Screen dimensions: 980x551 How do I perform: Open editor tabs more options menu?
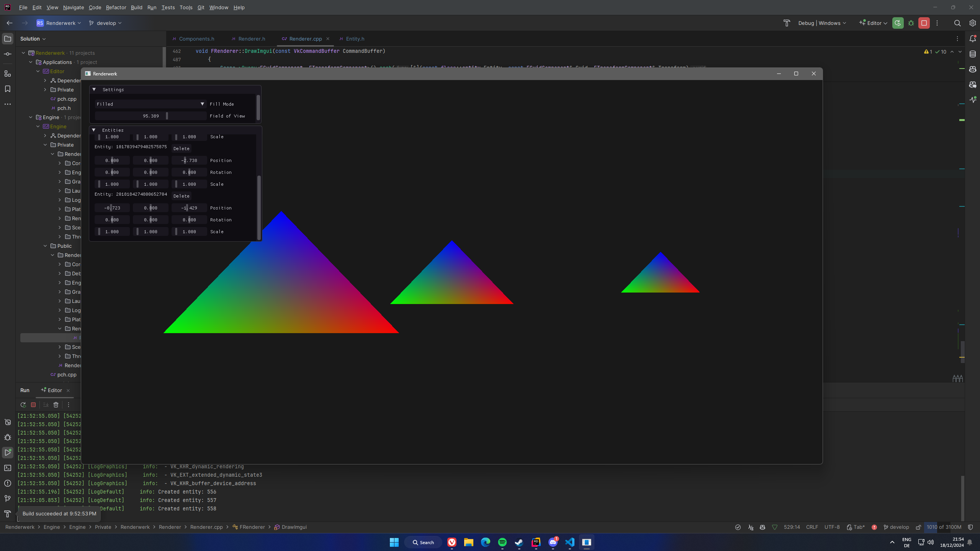(957, 39)
